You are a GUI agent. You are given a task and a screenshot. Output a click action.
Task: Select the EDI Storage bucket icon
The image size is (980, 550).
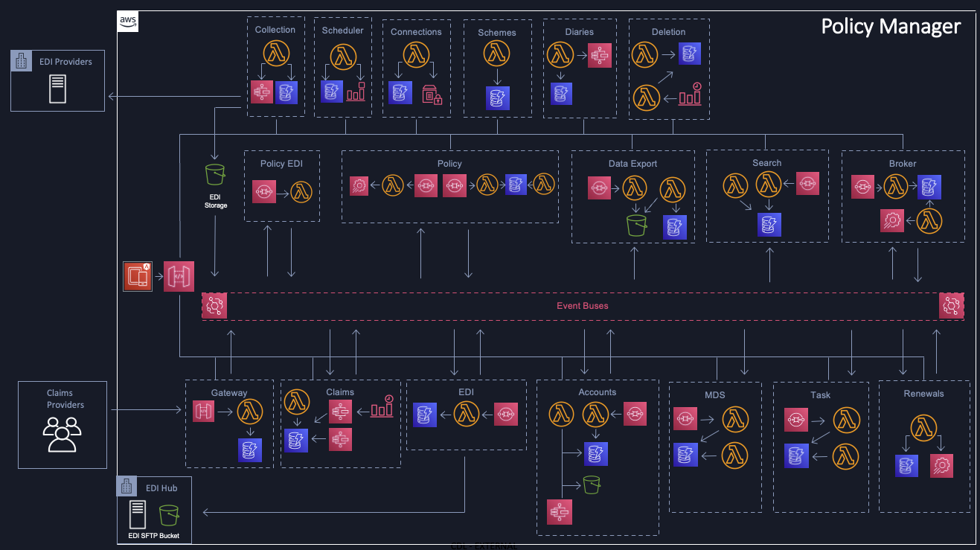[x=216, y=176]
